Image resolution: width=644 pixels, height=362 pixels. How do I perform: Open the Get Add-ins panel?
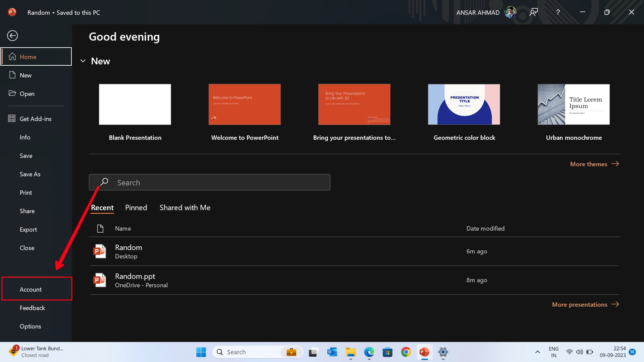click(x=35, y=118)
